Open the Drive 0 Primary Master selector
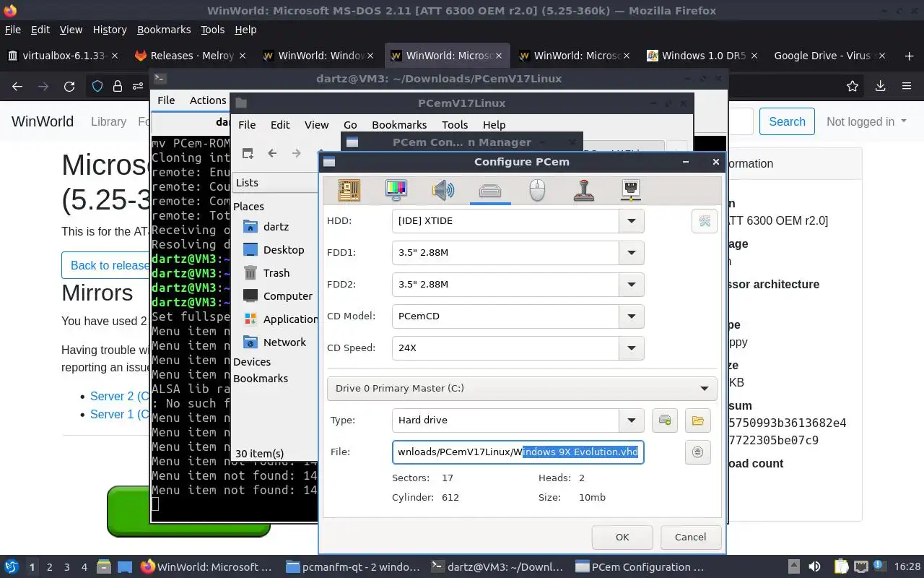 522,389
